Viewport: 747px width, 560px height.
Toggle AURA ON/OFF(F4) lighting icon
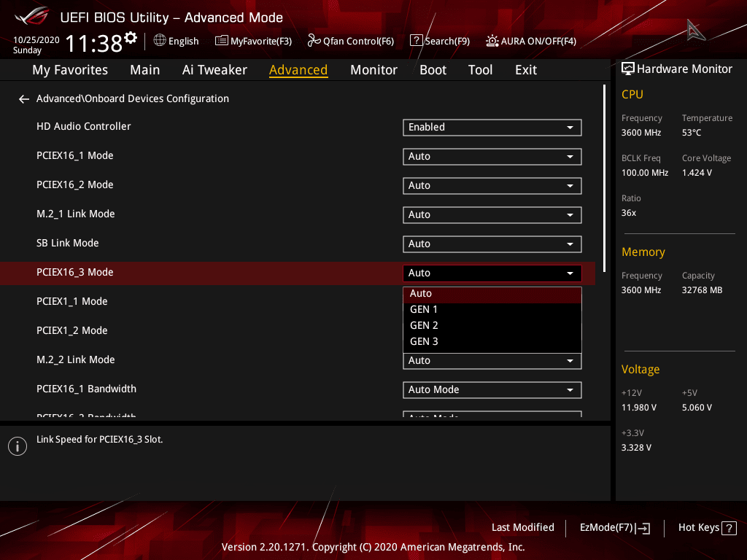tap(492, 41)
